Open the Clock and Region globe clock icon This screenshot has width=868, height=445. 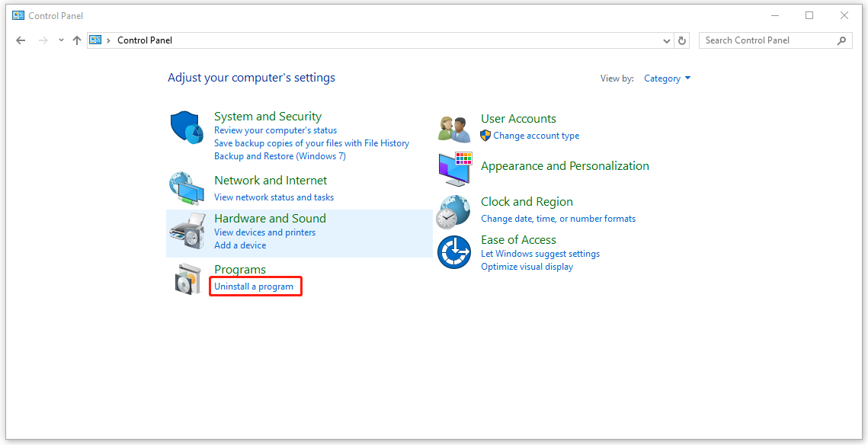click(x=453, y=212)
